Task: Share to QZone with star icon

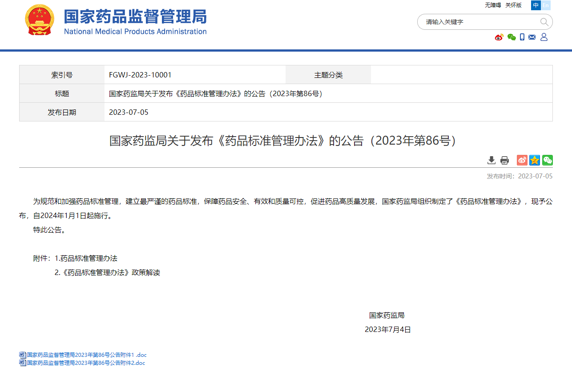Action: (535, 160)
